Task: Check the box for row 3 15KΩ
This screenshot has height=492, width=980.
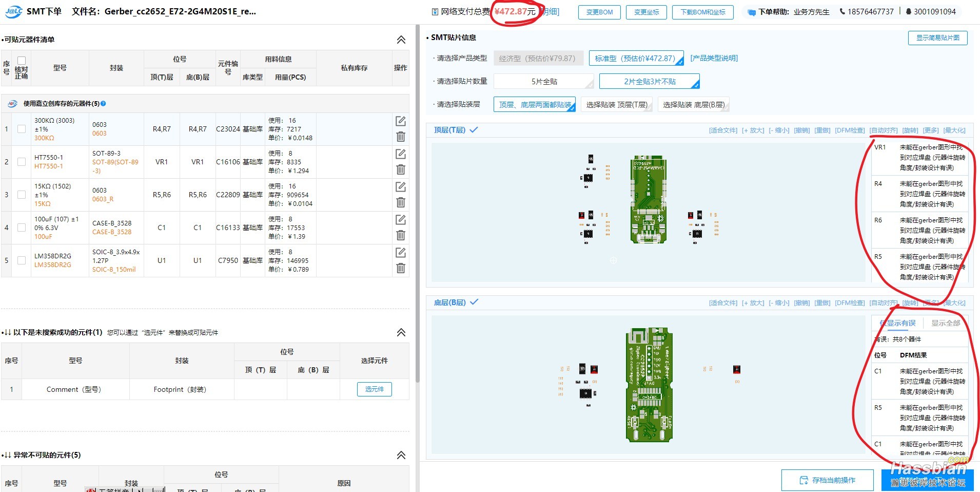Action: coord(22,195)
